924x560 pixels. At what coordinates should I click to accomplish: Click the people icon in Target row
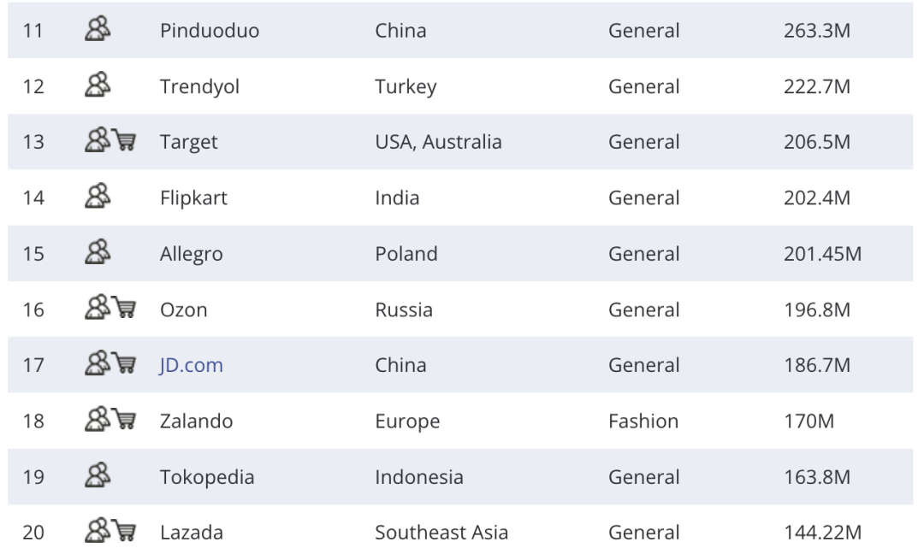98,139
